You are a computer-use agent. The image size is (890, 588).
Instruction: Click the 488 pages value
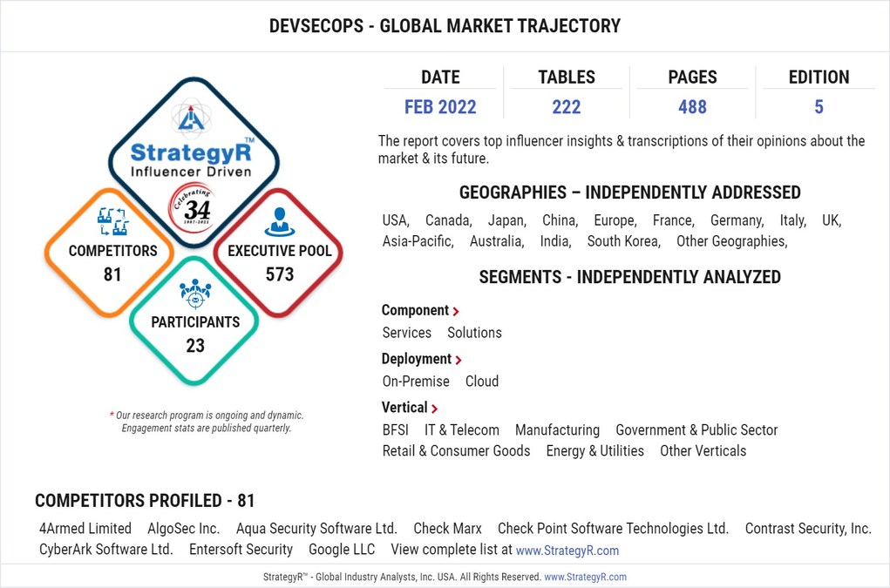(692, 106)
